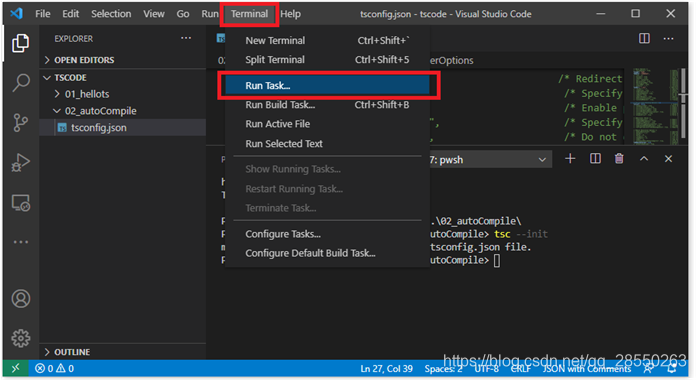The width and height of the screenshot is (697, 380).
Task: Click the editor vertical scrollbar
Action: (x=683, y=103)
